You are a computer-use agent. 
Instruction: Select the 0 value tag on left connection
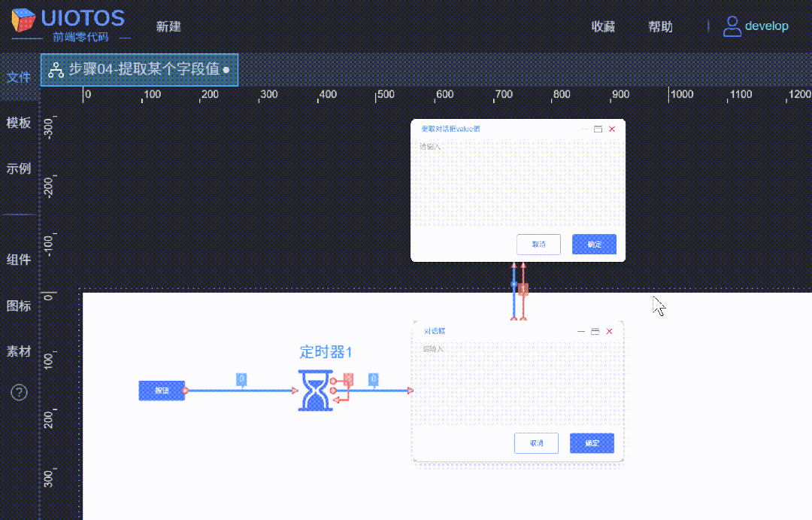point(241,380)
